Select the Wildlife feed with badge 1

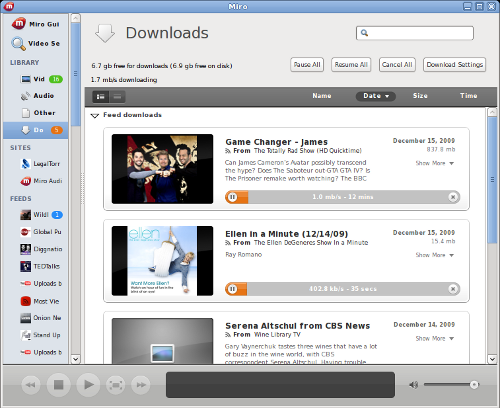click(36, 215)
